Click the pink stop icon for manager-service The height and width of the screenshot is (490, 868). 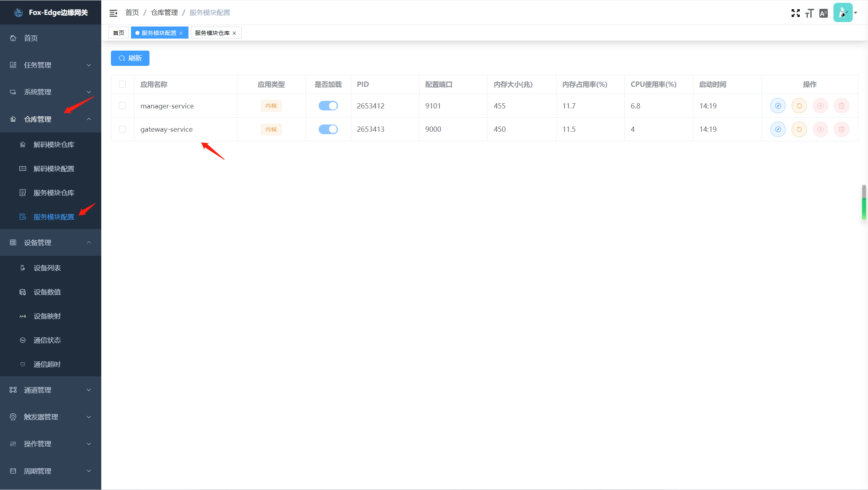(x=820, y=106)
